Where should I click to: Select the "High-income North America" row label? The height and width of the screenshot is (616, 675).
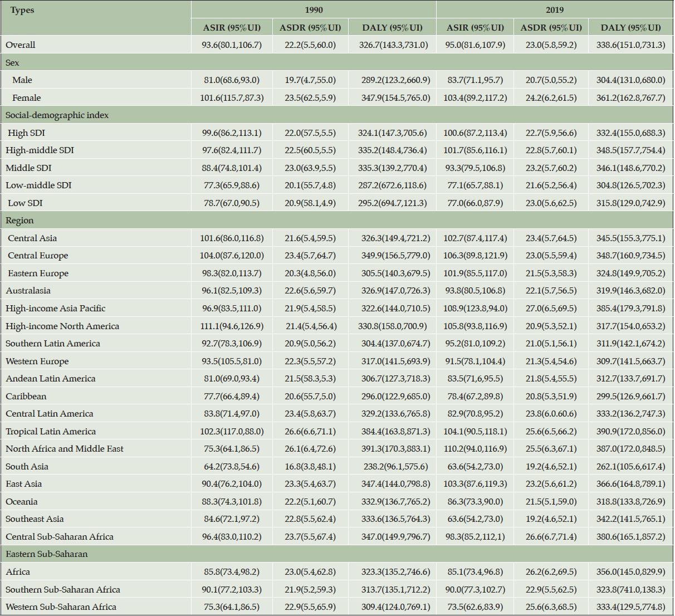(x=62, y=326)
